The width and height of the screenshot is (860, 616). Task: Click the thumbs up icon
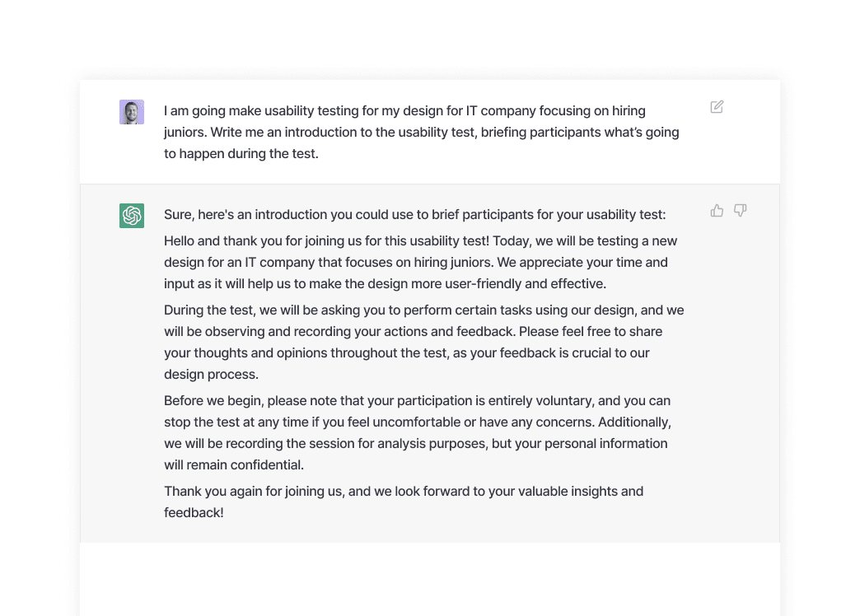(x=717, y=211)
